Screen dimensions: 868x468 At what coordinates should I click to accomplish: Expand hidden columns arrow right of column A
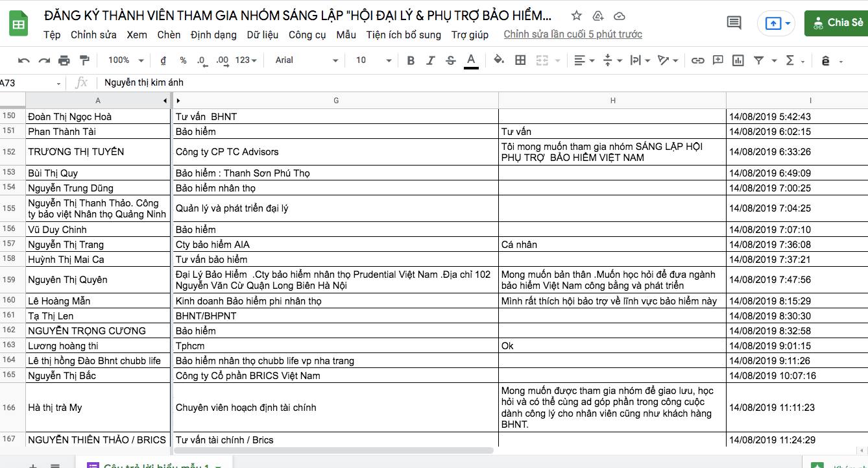point(165,101)
